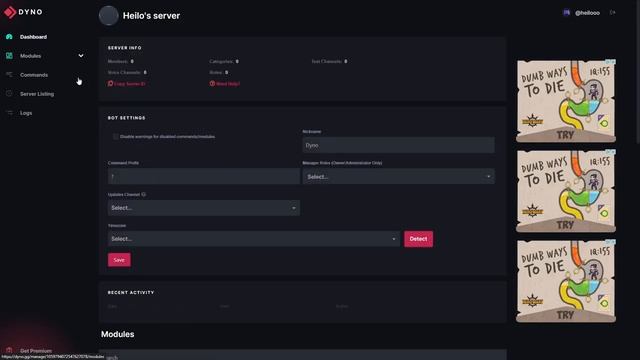Click the top Dumb Ways to Die ad thumbnail
640x360 pixels.
tap(566, 101)
